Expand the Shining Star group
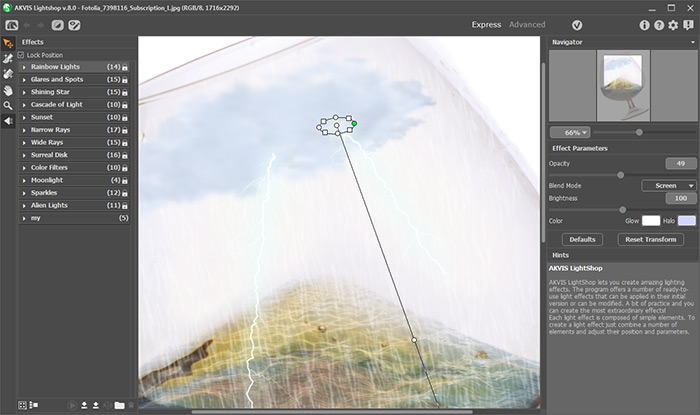The width and height of the screenshot is (700, 415). (24, 92)
